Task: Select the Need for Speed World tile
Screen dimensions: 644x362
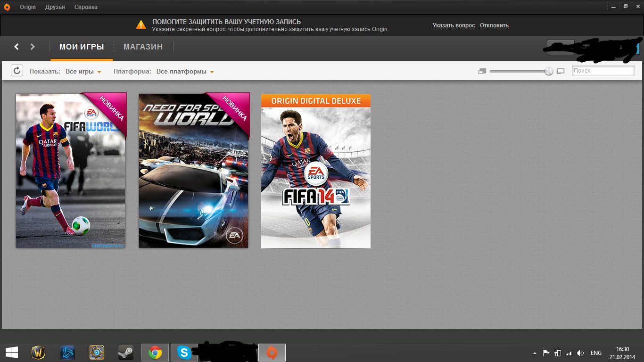Action: click(x=193, y=171)
